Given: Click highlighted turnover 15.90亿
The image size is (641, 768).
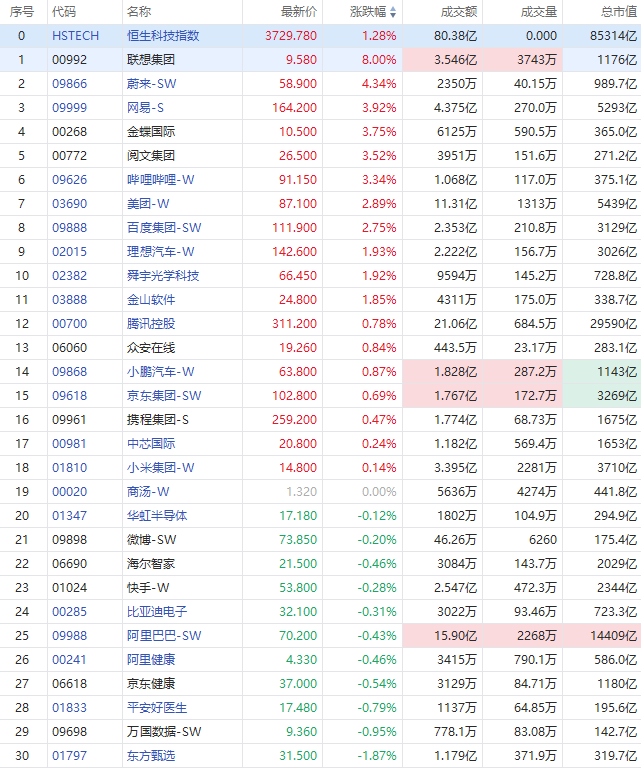Looking at the screenshot, I should pos(455,636).
